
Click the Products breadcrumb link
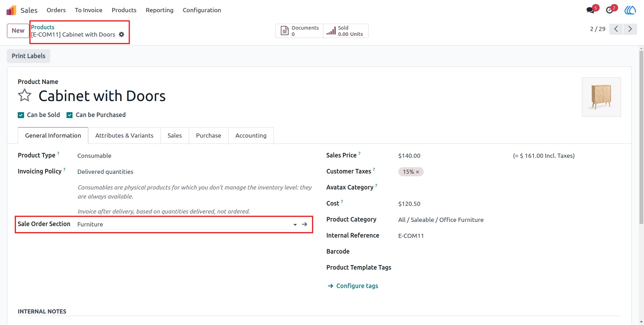[43, 27]
